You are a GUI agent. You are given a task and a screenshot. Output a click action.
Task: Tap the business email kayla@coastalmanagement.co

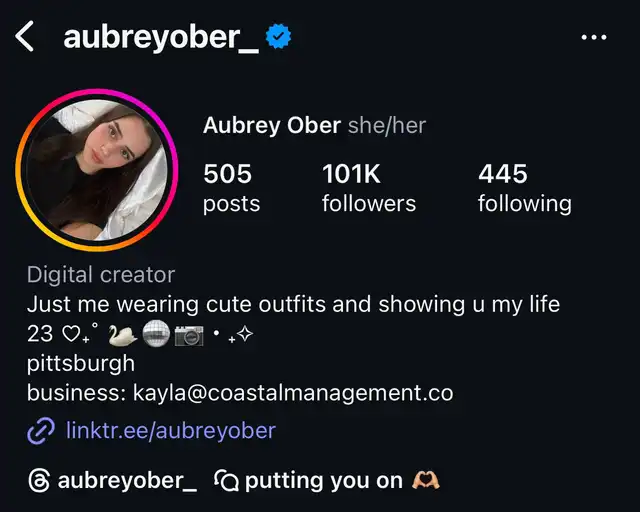[x=293, y=393]
